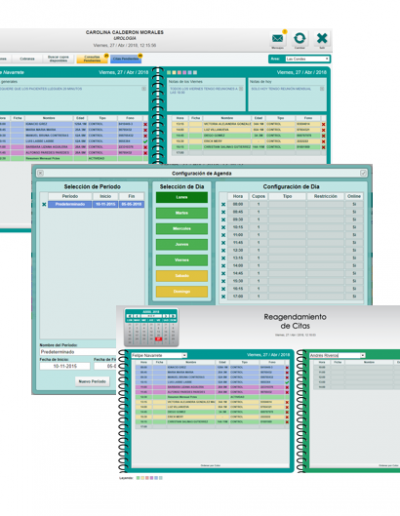Open the Consultas Pendientes tab
400x516 pixels.
pyautogui.click(x=92, y=59)
